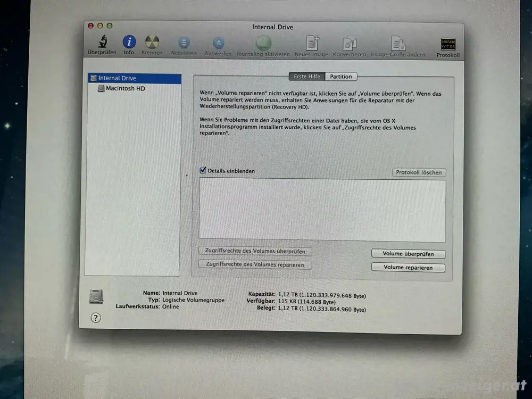Minimize the window with the yellow button

(100, 26)
